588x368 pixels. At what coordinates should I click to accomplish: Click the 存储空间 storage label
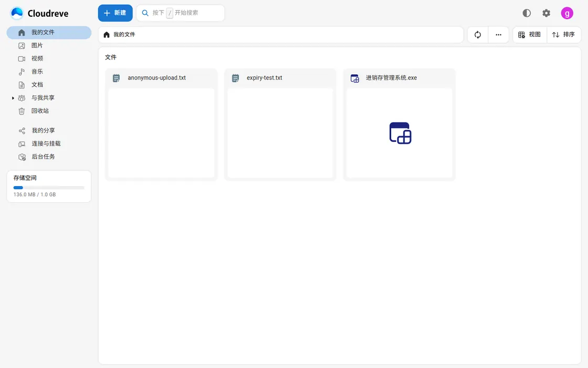pos(25,178)
